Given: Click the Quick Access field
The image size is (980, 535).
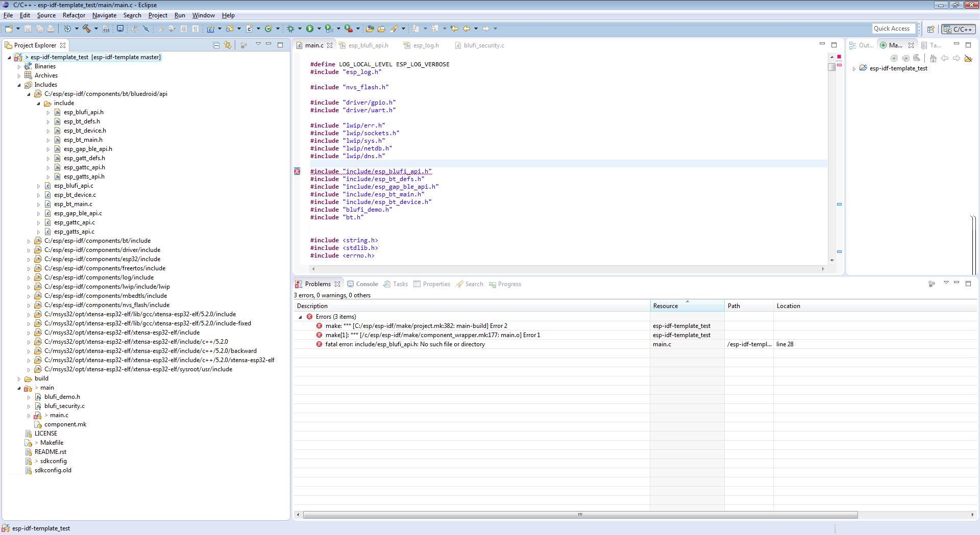Looking at the screenshot, I should click(893, 29).
